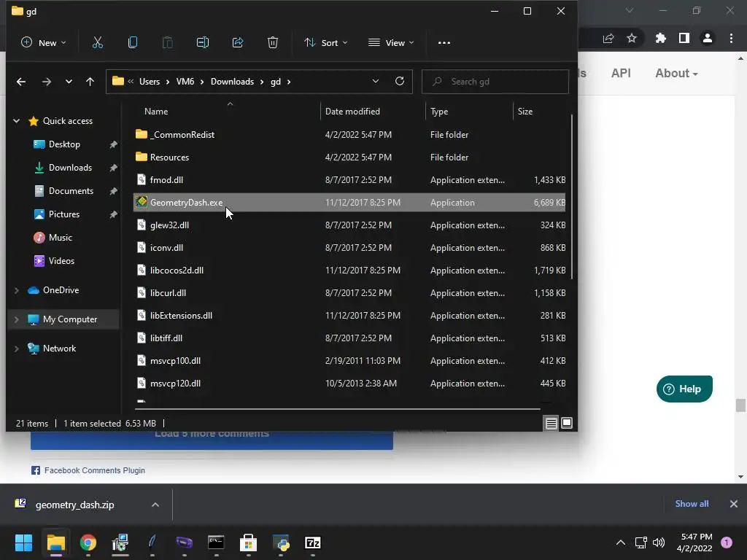The image size is (747, 560).
Task: Open Music folder in sidebar
Action: 60,238
